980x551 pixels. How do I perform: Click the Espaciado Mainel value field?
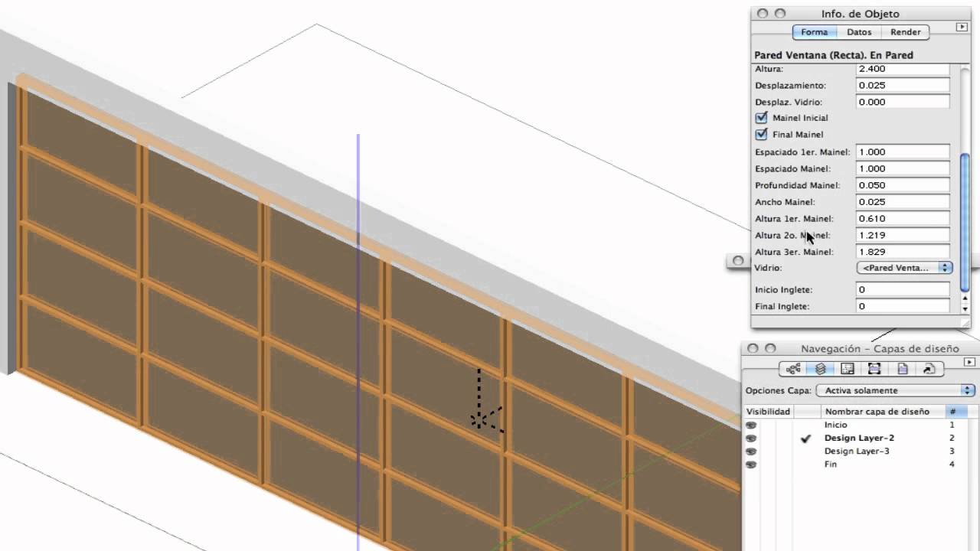click(x=903, y=168)
